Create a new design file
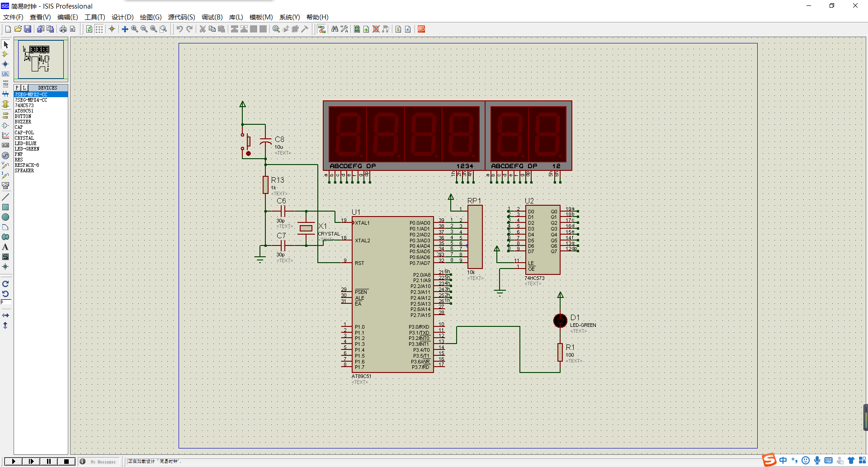Image resolution: width=868 pixels, height=467 pixels. [8, 29]
